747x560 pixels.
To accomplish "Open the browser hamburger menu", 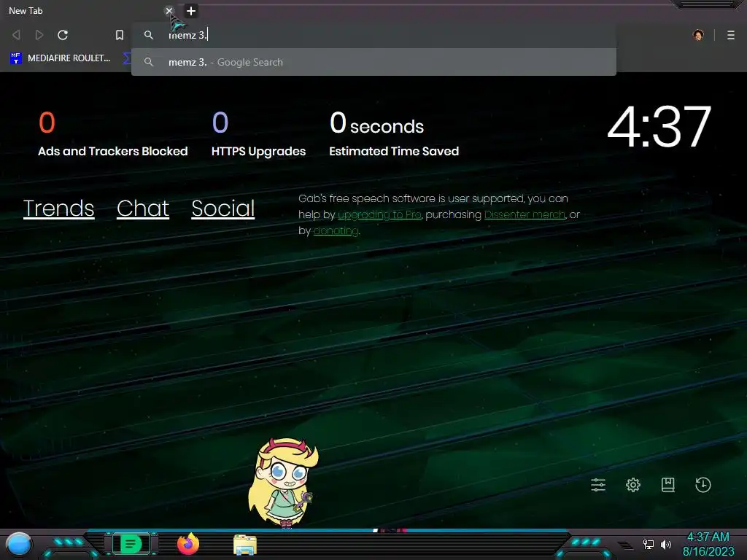I will [731, 35].
